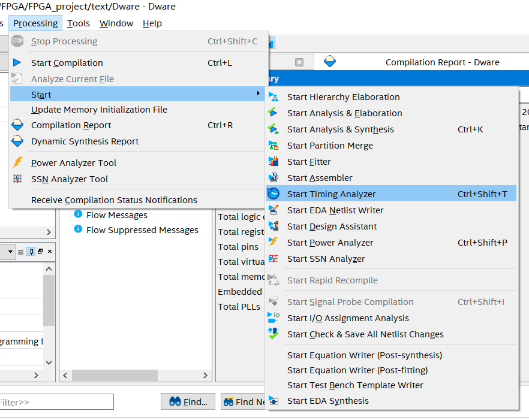Image resolution: width=529 pixels, height=420 pixels.
Task: Select Flow Suppressed Messages tree item
Action: [x=142, y=229]
